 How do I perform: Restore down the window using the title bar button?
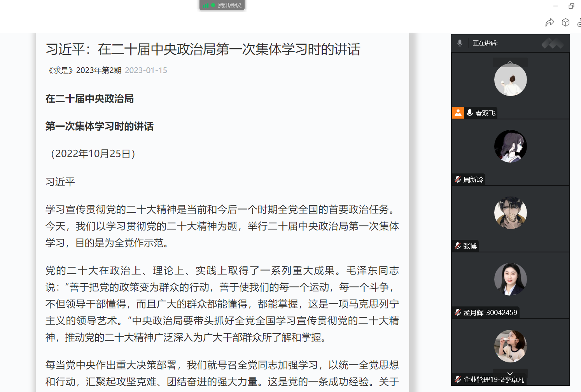pos(571,6)
